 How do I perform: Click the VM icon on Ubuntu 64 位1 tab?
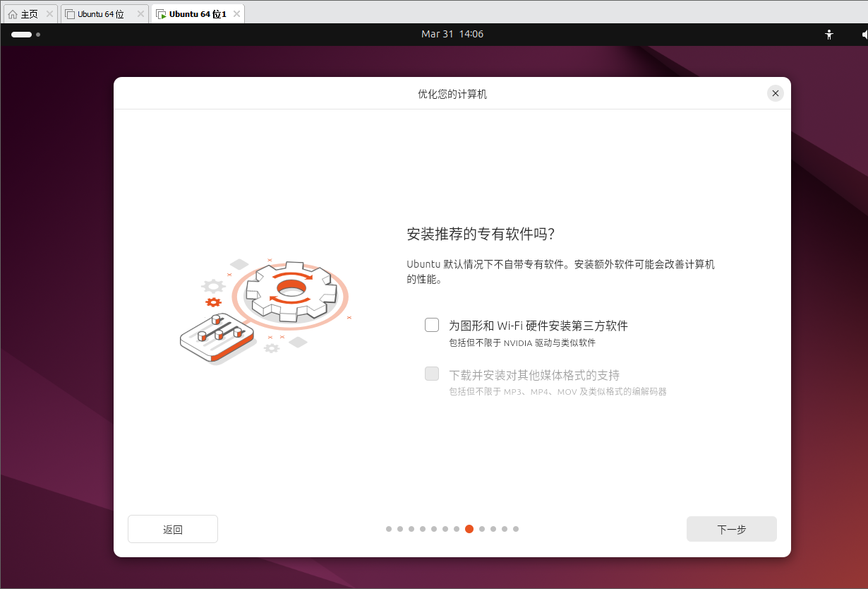(161, 14)
